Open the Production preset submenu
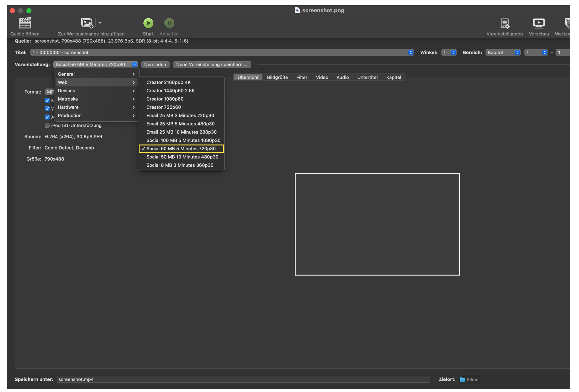This screenshot has height=392, width=579. pos(96,116)
